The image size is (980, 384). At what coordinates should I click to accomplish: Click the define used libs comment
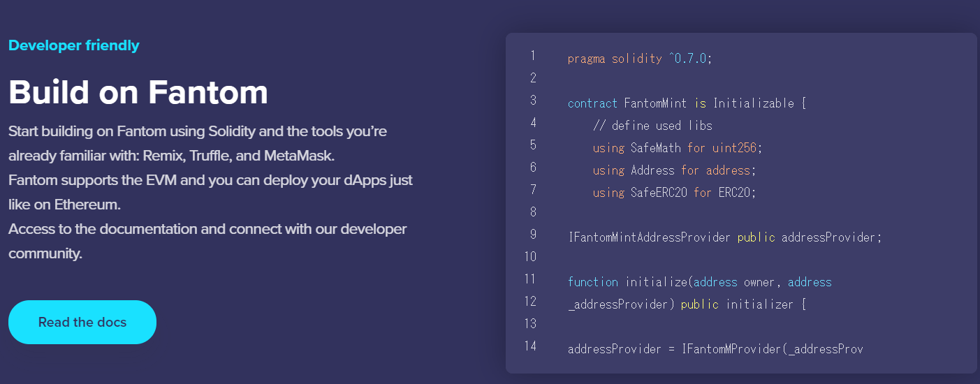[652, 126]
